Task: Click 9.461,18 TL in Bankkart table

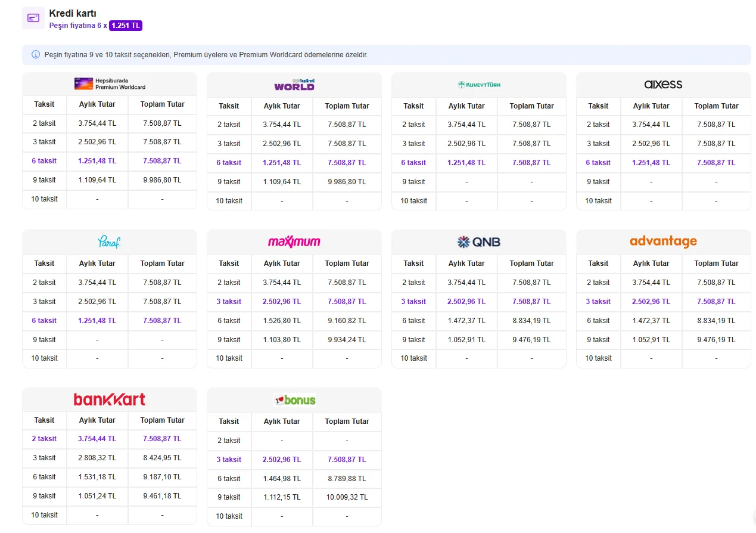Action: tap(162, 496)
